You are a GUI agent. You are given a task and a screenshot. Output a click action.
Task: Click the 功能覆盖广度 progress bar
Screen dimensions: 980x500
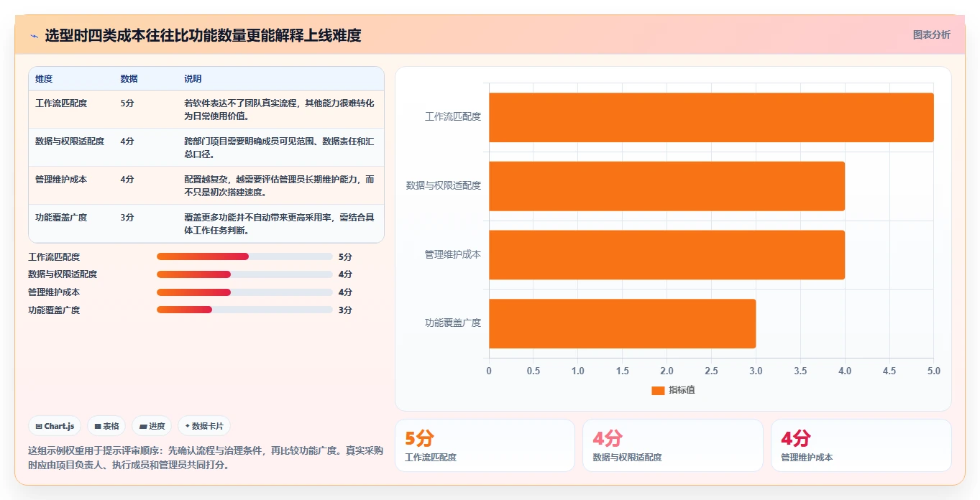pos(244,310)
